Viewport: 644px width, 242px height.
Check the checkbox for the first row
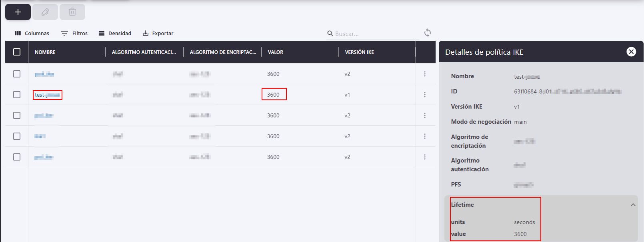point(17,74)
